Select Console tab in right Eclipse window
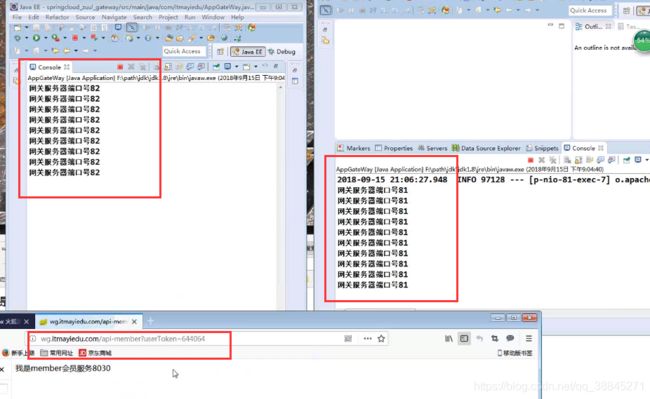The width and height of the screenshot is (650, 399). pos(583,148)
